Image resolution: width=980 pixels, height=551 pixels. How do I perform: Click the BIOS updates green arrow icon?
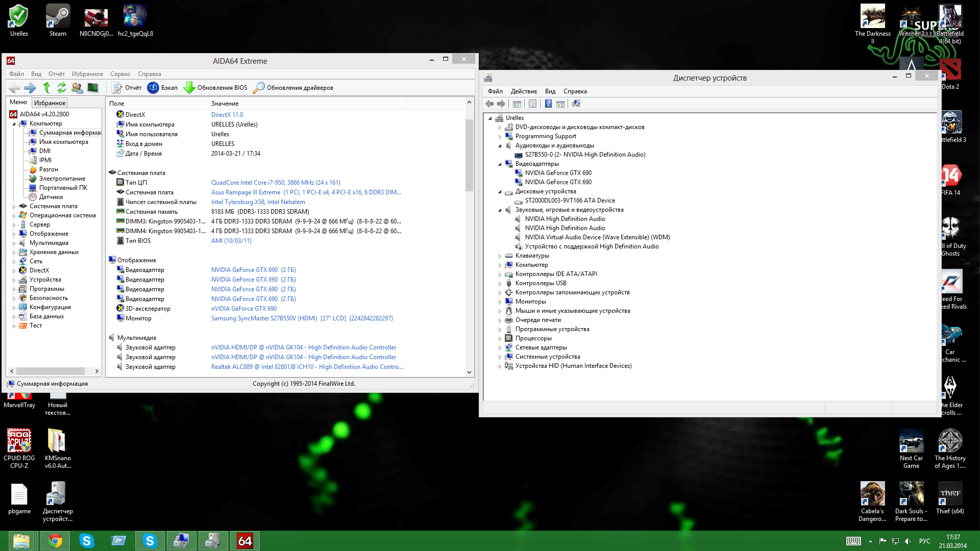(x=189, y=88)
